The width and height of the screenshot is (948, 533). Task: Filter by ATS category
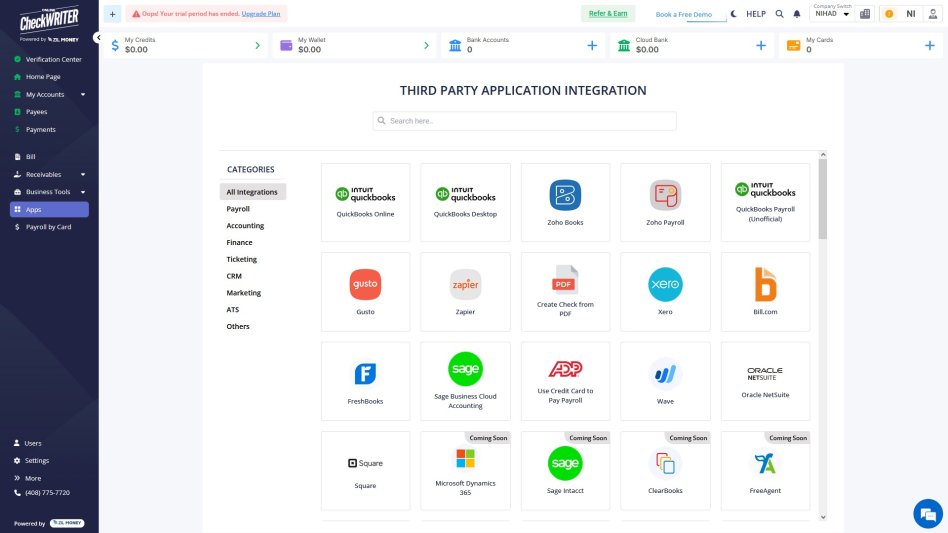tap(233, 309)
